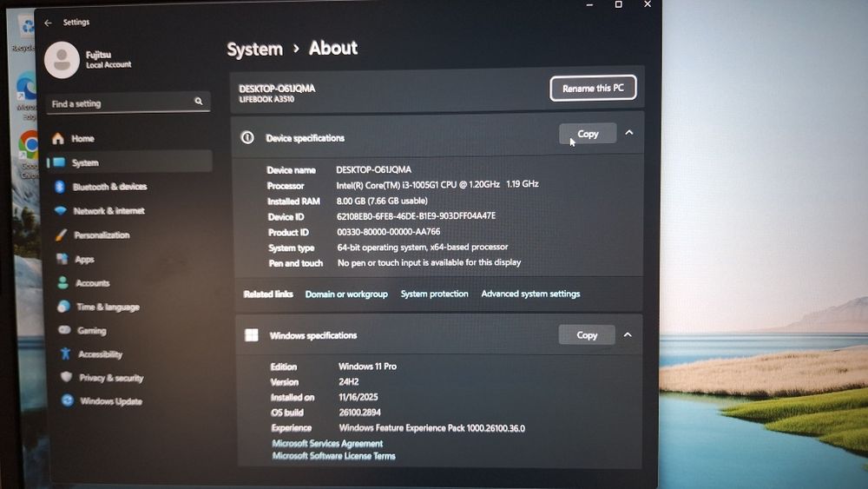Click the Product ID value 00330-80000-00000-AA766
Screen dimensions: 868x489
click(x=389, y=232)
